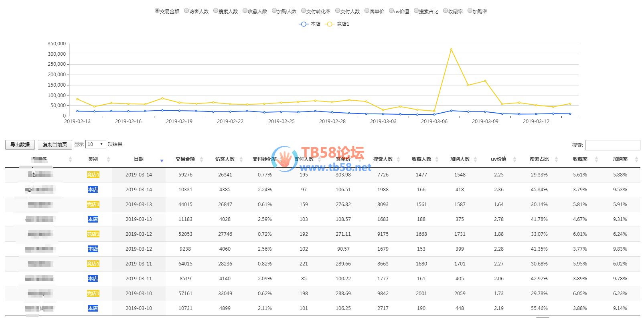Click sort arrows next to 搜索人数
The image size is (644, 318).
(398, 160)
